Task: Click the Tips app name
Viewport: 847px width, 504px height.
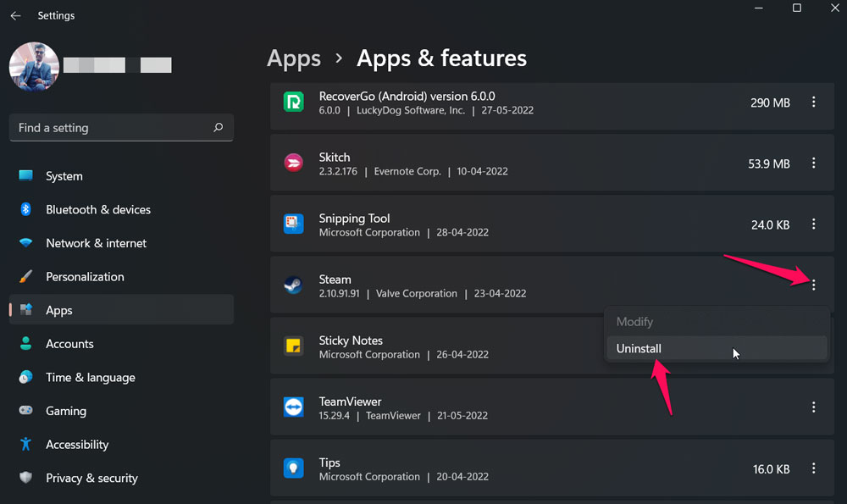Action: click(x=329, y=462)
